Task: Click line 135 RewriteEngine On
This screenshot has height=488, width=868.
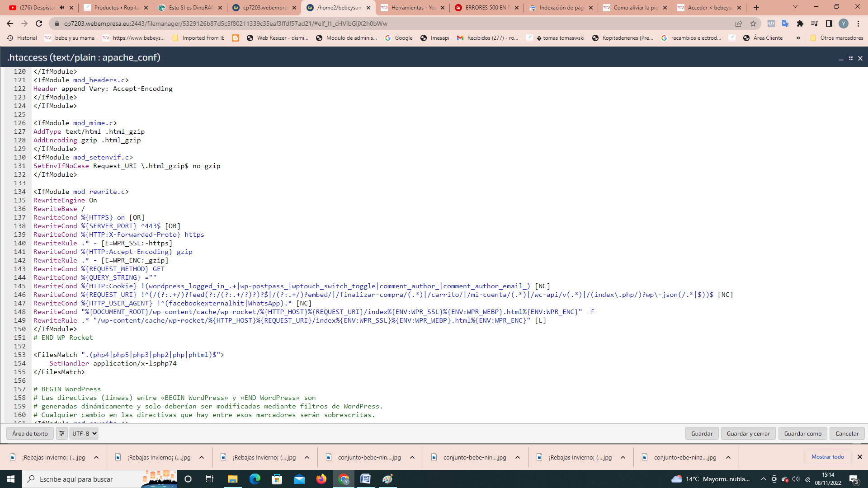Action: [x=65, y=200]
